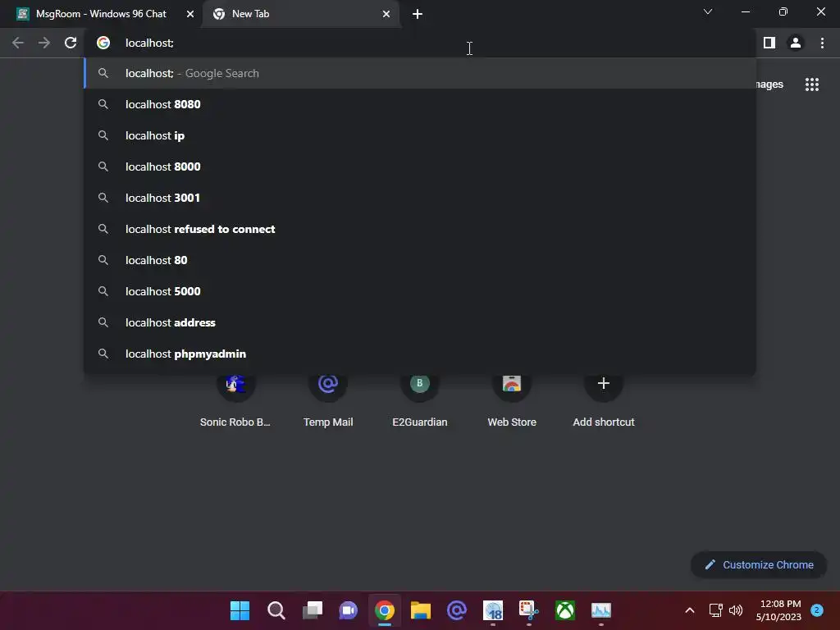Open the purple @ app on taskbar
Image resolution: width=840 pixels, height=630 pixels.
click(x=457, y=610)
